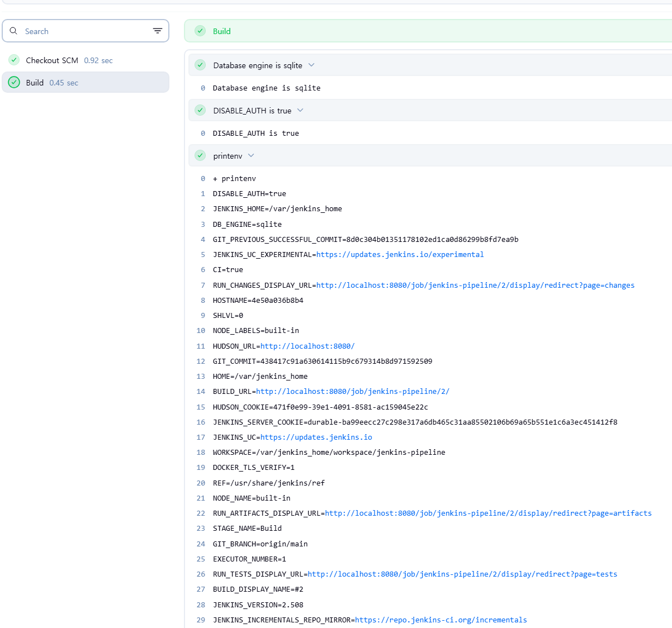Click log line number 0 of printenv

tap(203, 178)
